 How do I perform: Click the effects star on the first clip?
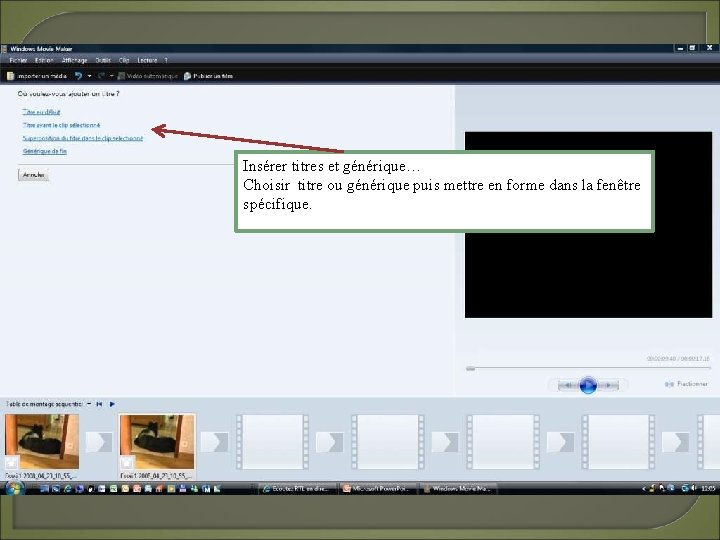[x=12, y=462]
